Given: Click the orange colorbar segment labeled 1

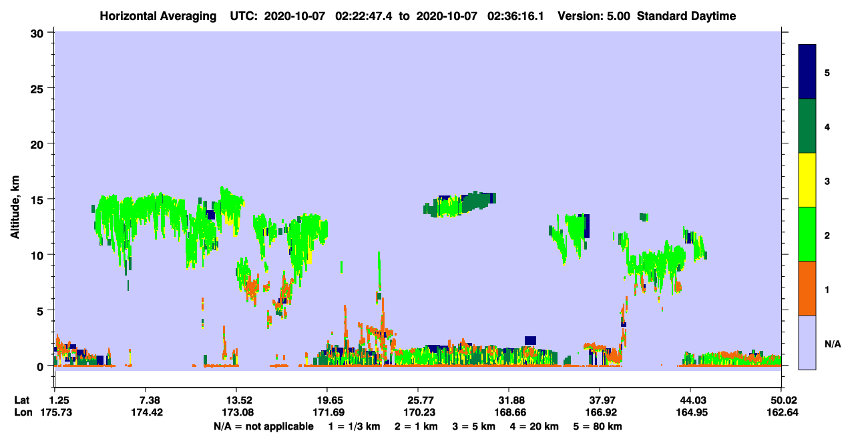Looking at the screenshot, I should coord(807,288).
